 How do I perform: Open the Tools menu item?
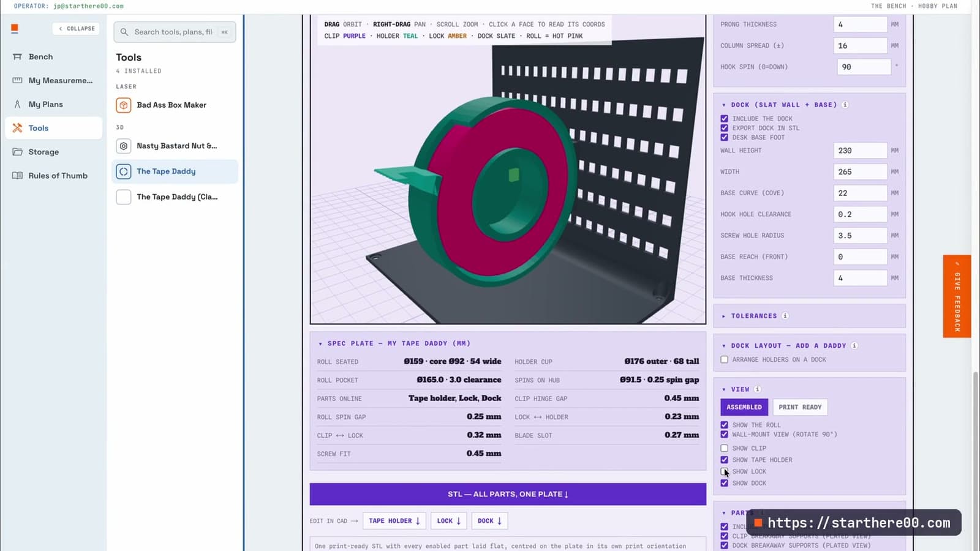pyautogui.click(x=54, y=128)
